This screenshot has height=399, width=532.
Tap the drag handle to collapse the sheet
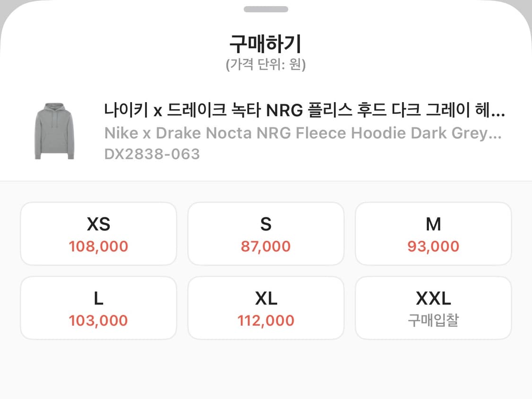[266, 9]
